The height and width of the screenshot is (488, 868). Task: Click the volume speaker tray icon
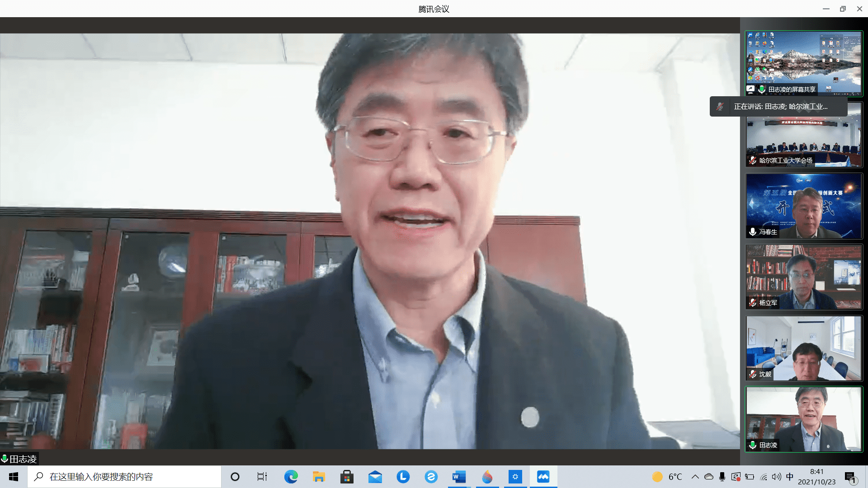[776, 477]
